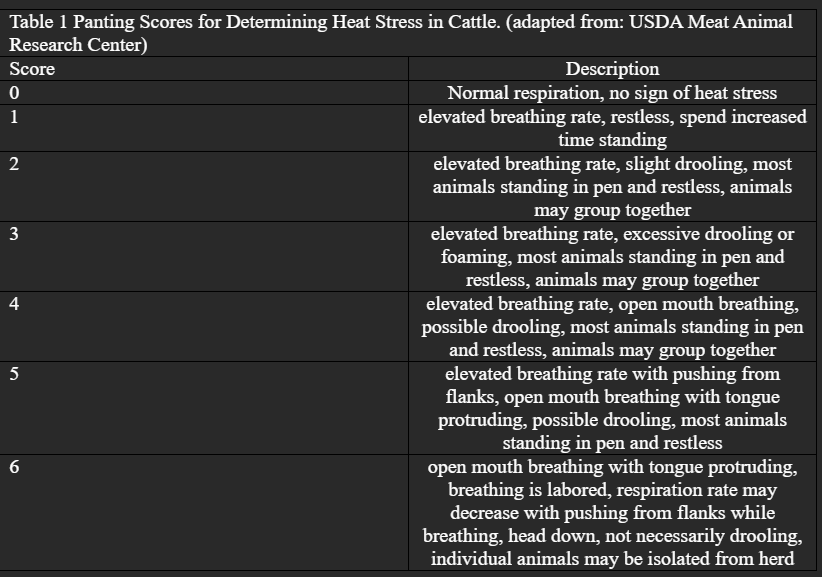Select the score 4 cell

click(204, 326)
